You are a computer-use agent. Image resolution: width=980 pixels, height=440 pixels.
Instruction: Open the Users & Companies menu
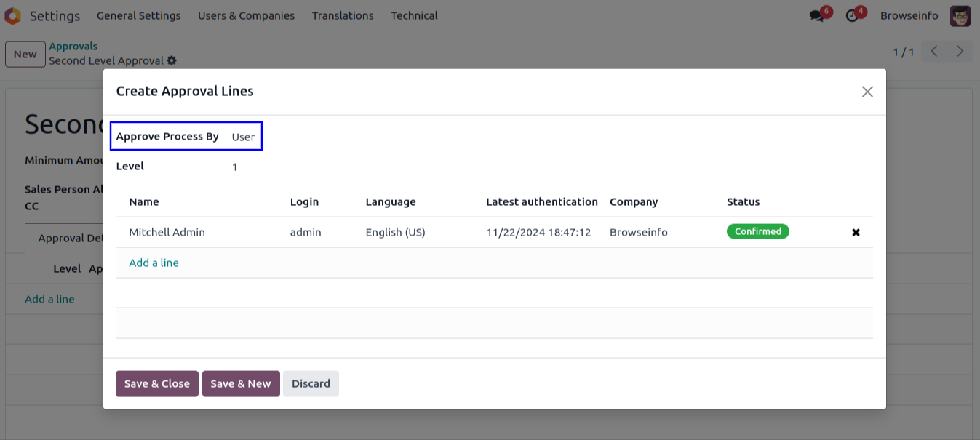pyautogui.click(x=246, y=15)
